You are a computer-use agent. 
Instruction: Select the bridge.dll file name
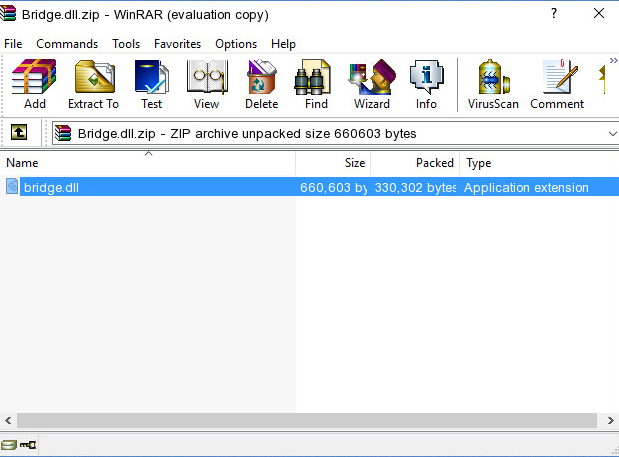tap(51, 187)
